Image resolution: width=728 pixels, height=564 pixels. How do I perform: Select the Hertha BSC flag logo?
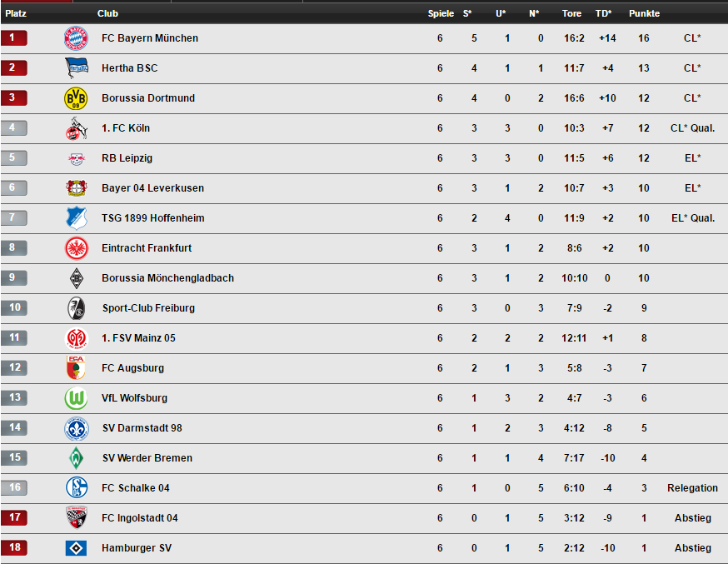(76, 67)
